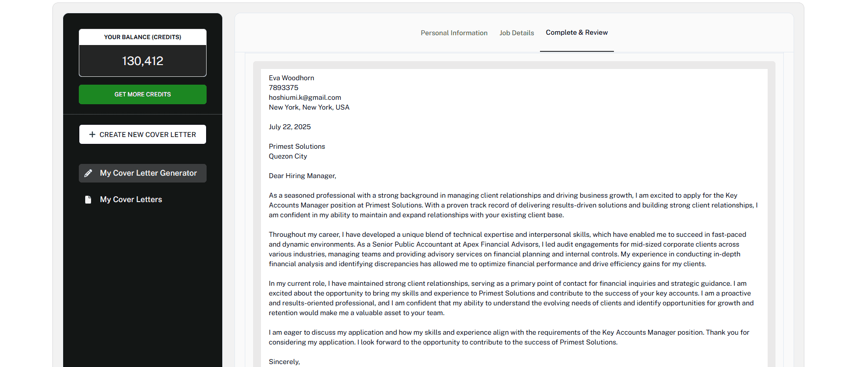Click the July 22, 2025 date line

tap(290, 127)
